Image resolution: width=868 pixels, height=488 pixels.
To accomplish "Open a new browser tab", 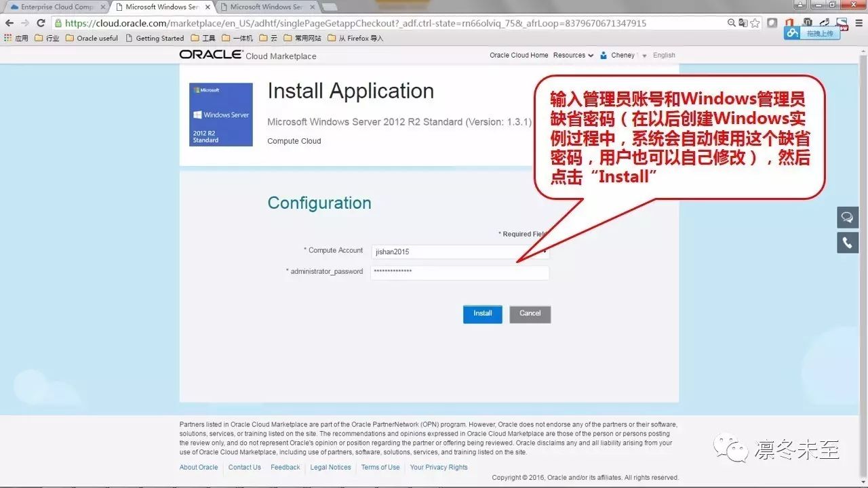I will [330, 7].
